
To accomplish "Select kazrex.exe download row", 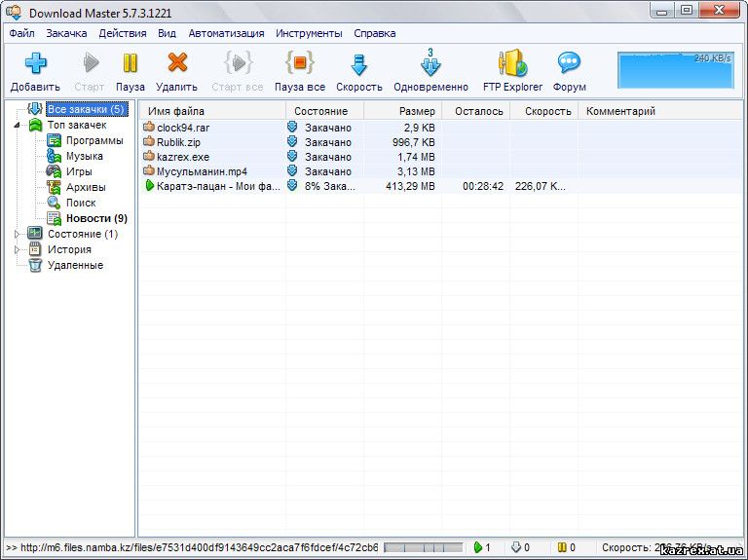I will click(441, 157).
